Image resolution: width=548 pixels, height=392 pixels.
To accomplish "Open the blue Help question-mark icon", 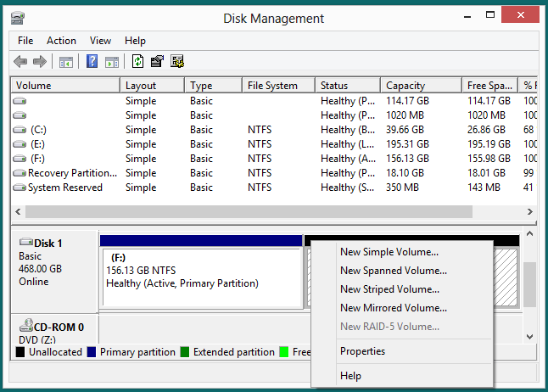I will [92, 62].
